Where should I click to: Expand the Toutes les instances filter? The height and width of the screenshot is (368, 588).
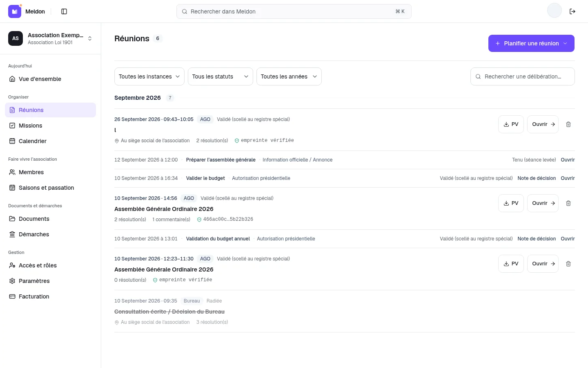tap(149, 76)
